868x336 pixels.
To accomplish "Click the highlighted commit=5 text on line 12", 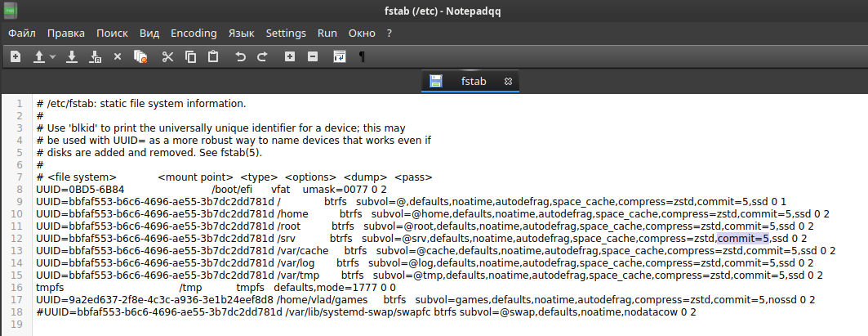I will click(x=743, y=239).
